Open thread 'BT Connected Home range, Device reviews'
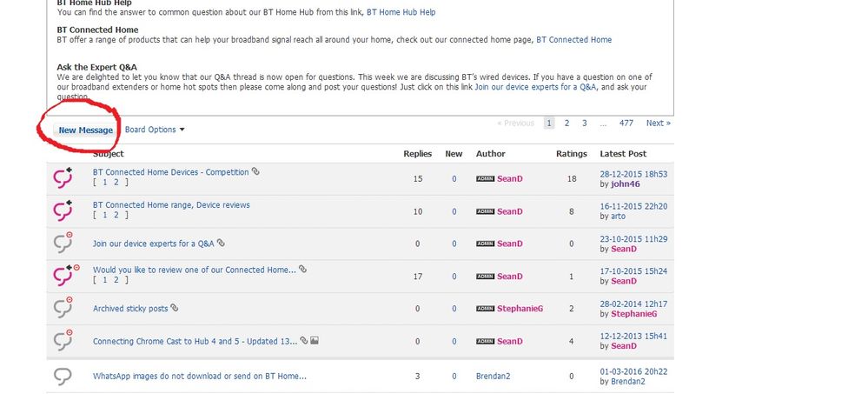Screen dimensions: 868x394 pyautogui.click(x=171, y=205)
